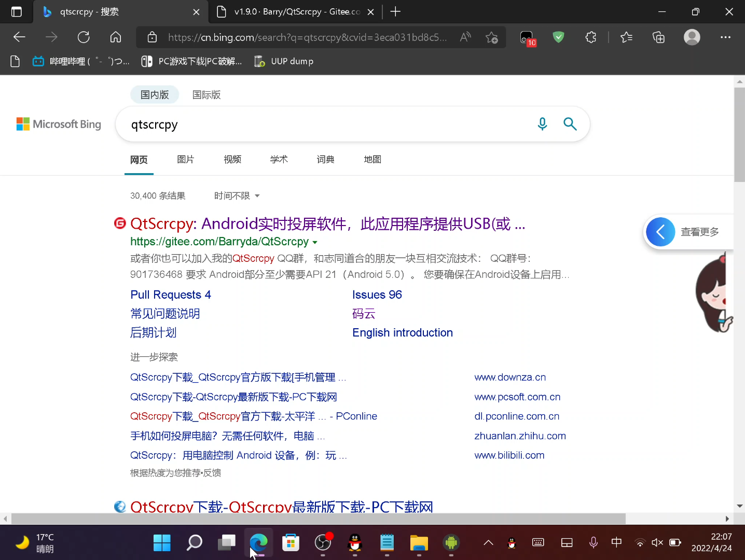The height and width of the screenshot is (560, 745).
Task: Open the zhuanlan.zhihu.com link
Action: tap(520, 436)
